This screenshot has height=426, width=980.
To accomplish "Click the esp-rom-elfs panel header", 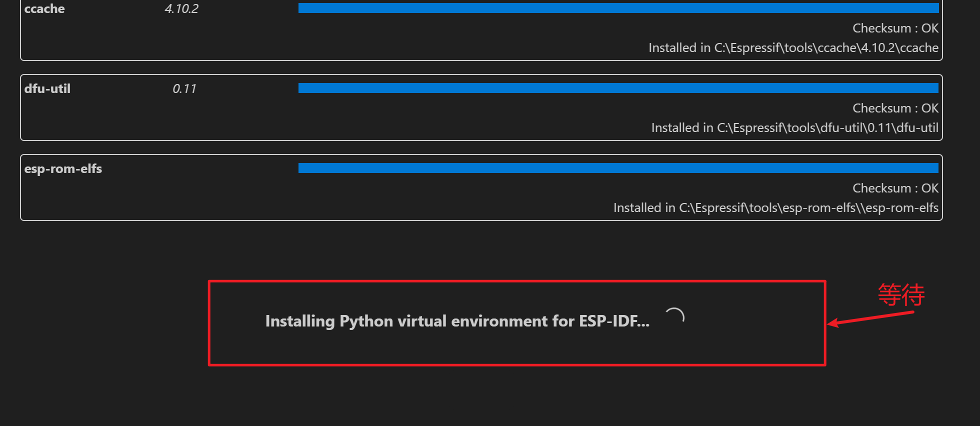I will point(63,168).
